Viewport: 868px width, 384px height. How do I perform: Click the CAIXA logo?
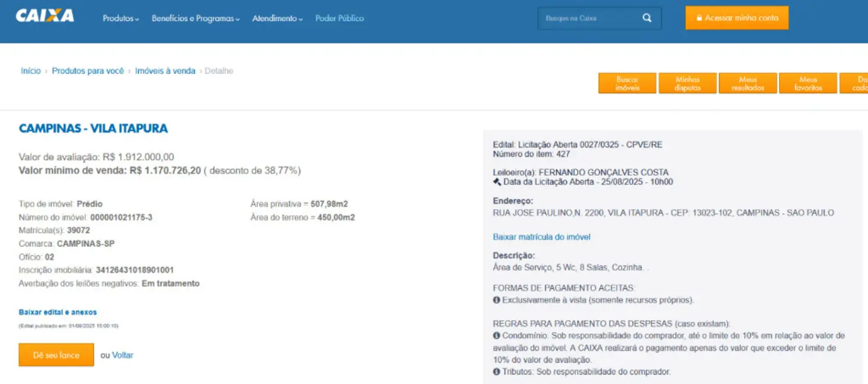click(45, 16)
